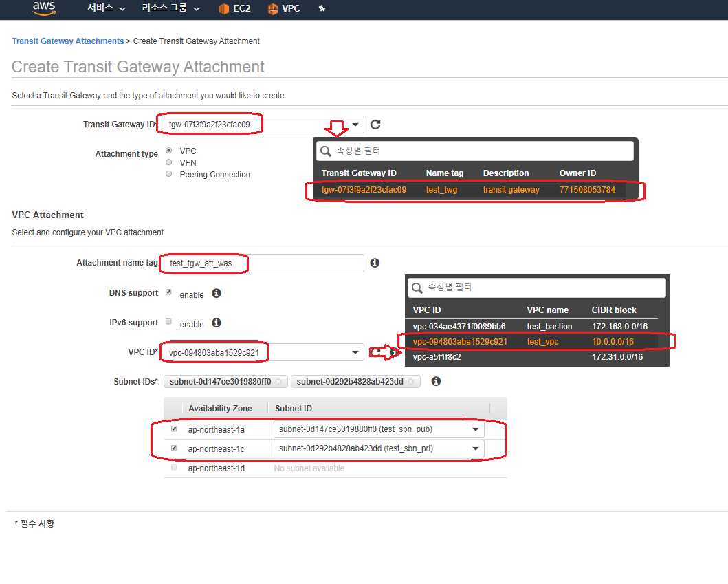728x584 pixels.
Task: Toggle DNS support enable checkbox
Action: tap(168, 292)
